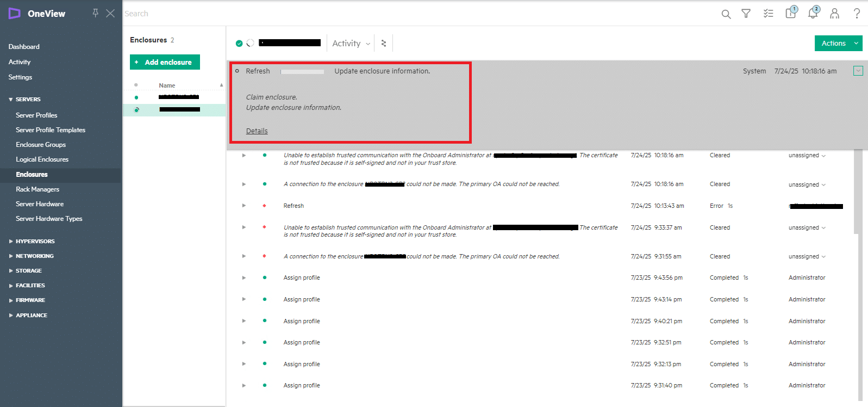Click the OneView logo icon
This screenshot has height=407, width=868.
pos(14,14)
